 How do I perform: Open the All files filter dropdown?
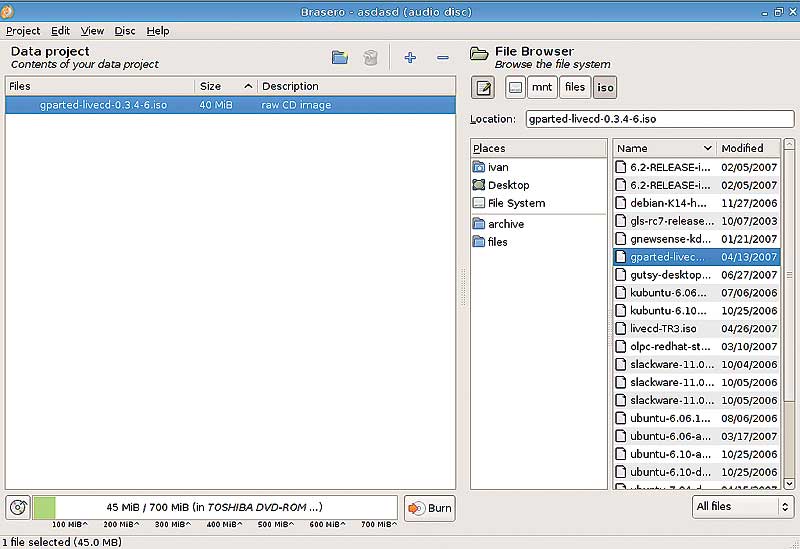click(743, 507)
